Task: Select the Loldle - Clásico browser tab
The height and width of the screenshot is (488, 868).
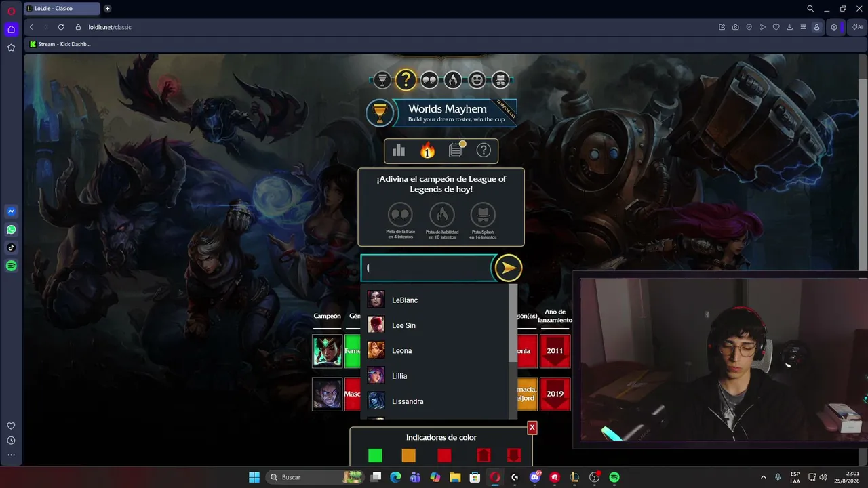Action: pyautogui.click(x=62, y=9)
